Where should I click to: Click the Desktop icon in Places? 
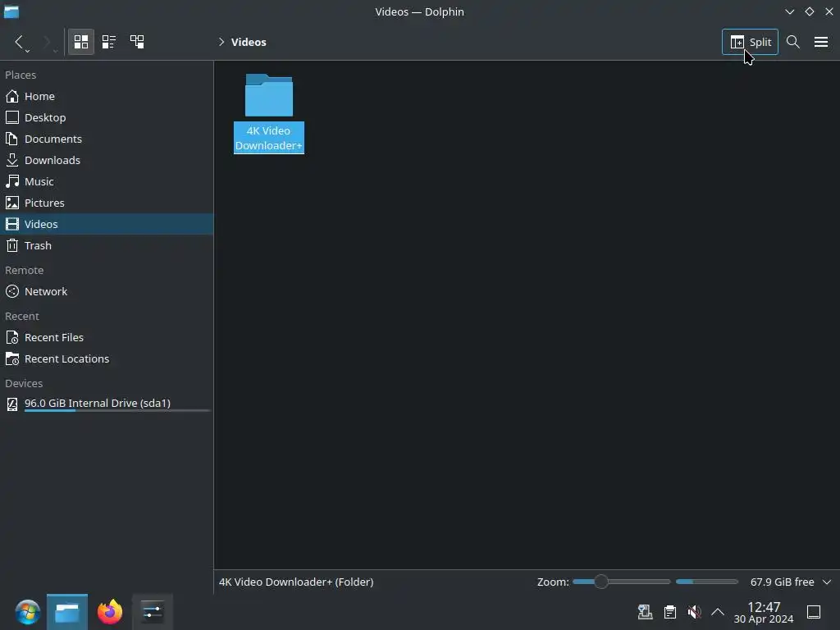12,117
